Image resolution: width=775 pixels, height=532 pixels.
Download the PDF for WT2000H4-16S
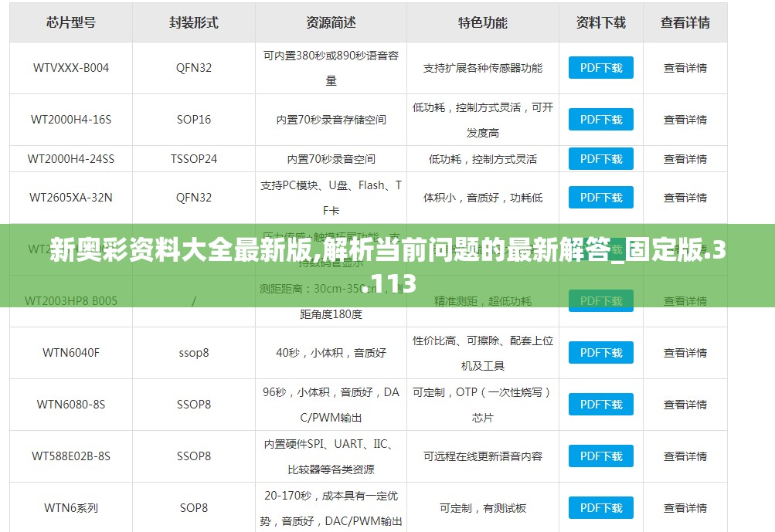(600, 120)
